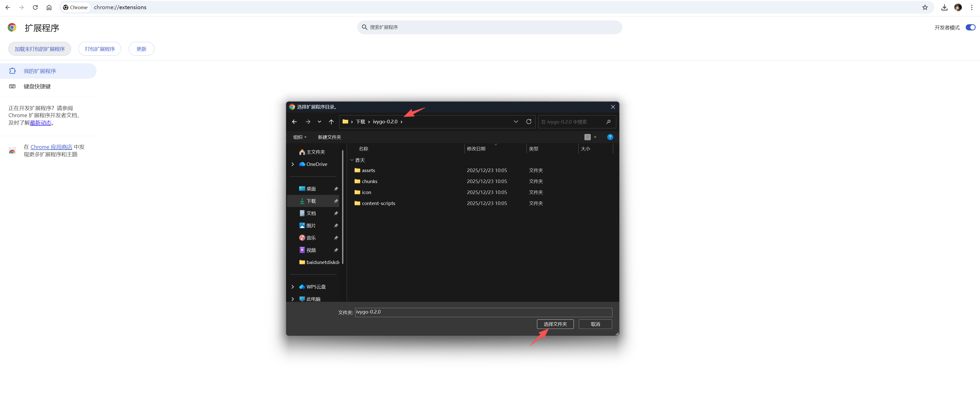Expand the WPS云盘 tree node
980x396 pixels.
293,286
